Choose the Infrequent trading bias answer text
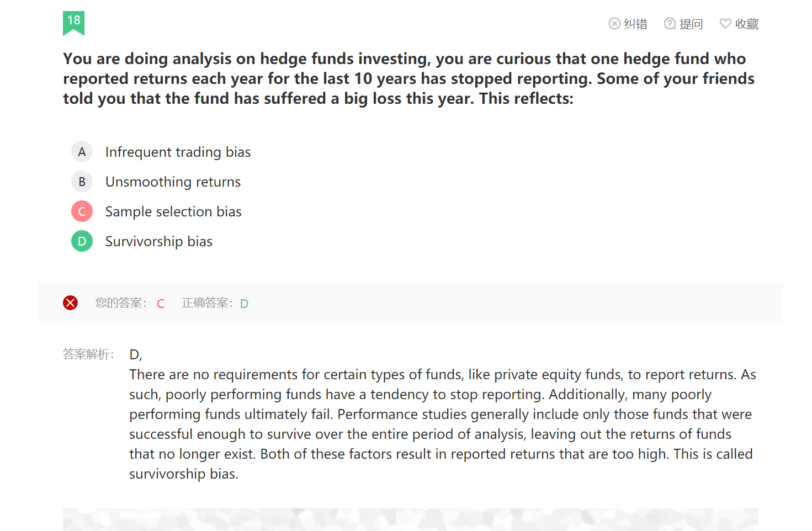Screen dimensions: 812x531 tap(178, 152)
